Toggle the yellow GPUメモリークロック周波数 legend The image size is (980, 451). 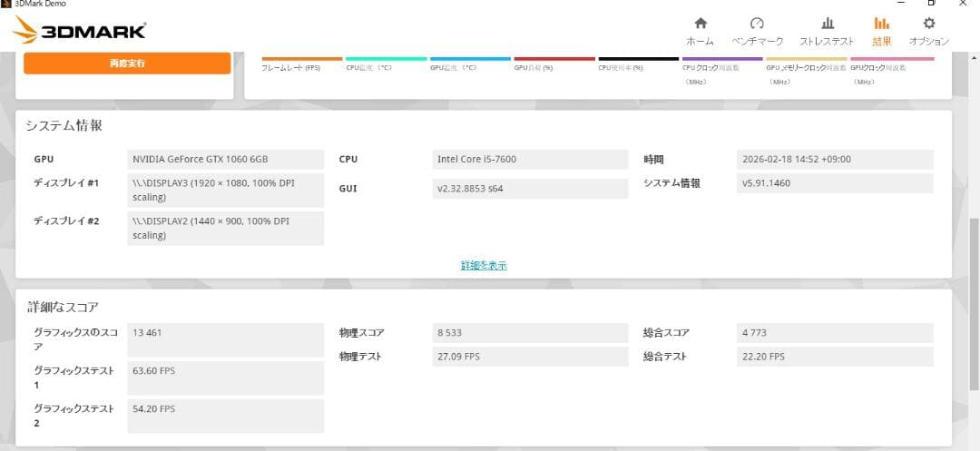807,71
